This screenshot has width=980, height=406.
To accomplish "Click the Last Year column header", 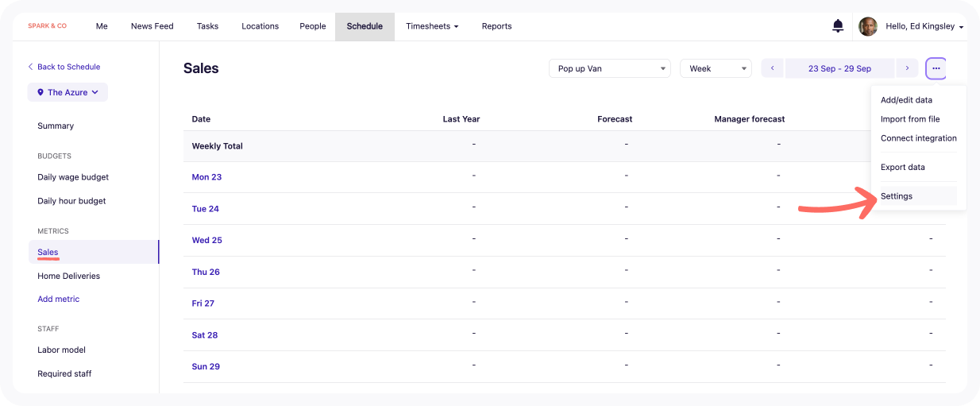I will pos(461,119).
